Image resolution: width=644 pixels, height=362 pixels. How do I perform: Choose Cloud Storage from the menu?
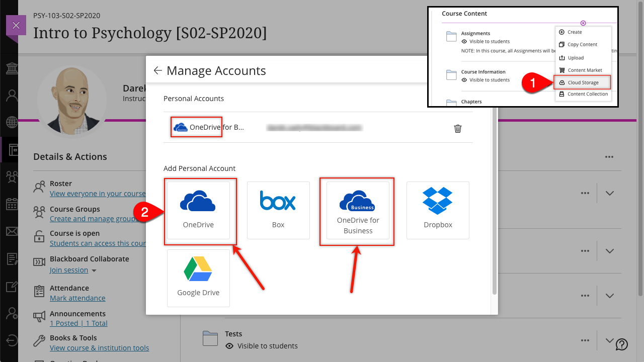point(583,82)
